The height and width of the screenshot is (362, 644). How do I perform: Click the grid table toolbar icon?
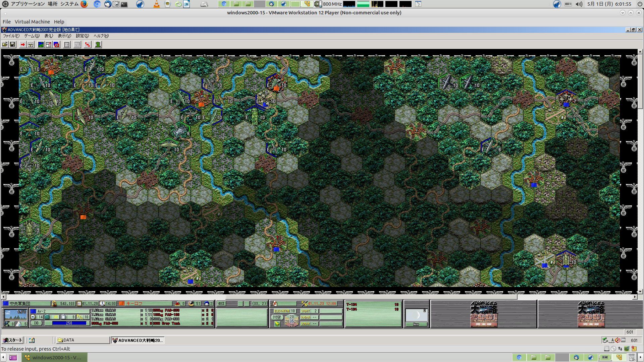click(67, 45)
